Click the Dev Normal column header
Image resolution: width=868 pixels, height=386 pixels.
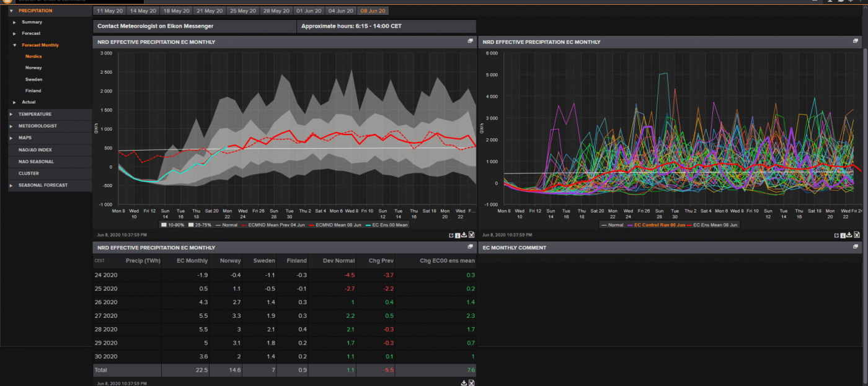coord(339,261)
